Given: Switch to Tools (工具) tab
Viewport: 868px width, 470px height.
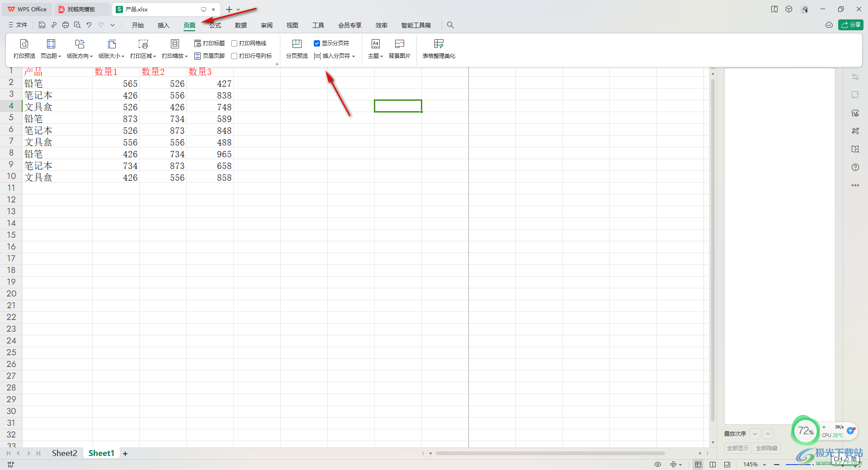Looking at the screenshot, I should [318, 25].
